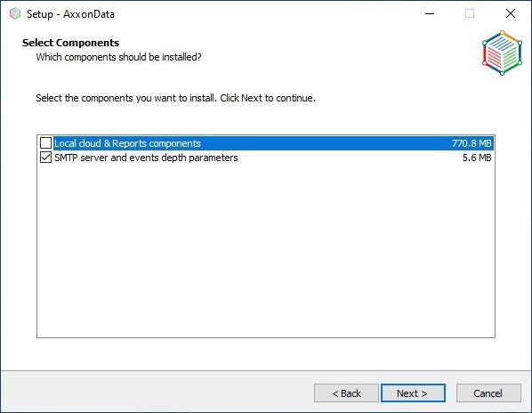Click the greyed-out maximize button
Image resolution: width=532 pixels, height=413 pixels.
(470, 14)
